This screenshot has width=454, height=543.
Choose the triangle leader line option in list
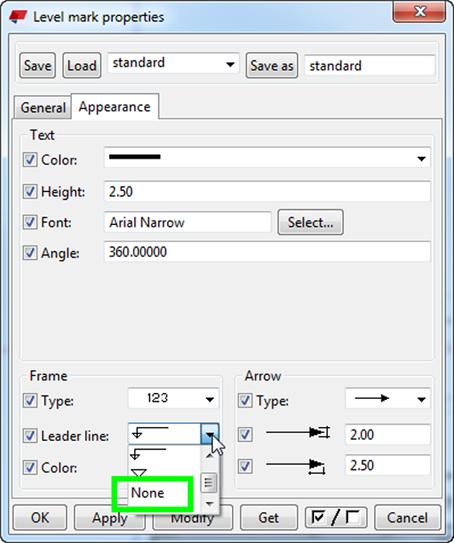(x=139, y=472)
